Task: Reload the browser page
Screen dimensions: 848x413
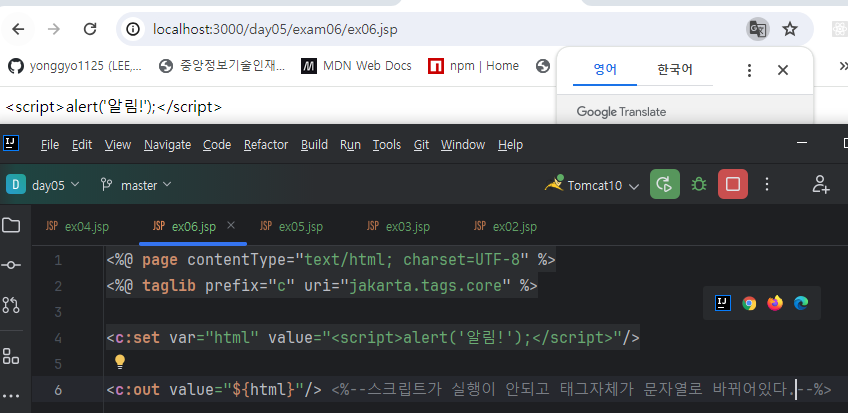Action: point(90,29)
